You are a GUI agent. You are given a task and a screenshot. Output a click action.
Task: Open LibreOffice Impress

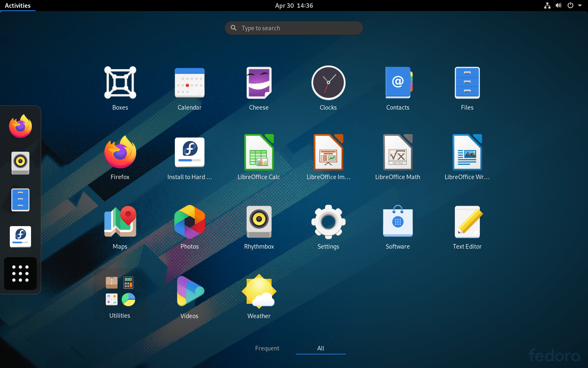[x=328, y=153]
